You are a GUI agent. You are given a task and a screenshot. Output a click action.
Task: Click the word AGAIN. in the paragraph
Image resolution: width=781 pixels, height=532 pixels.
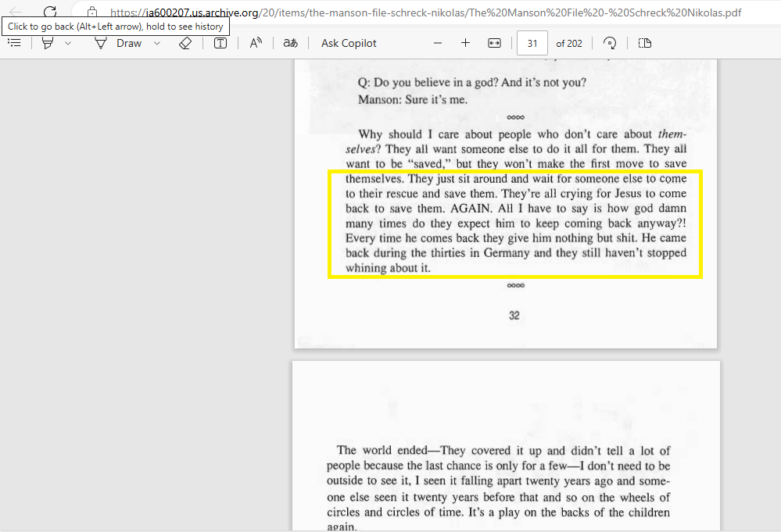click(471, 209)
